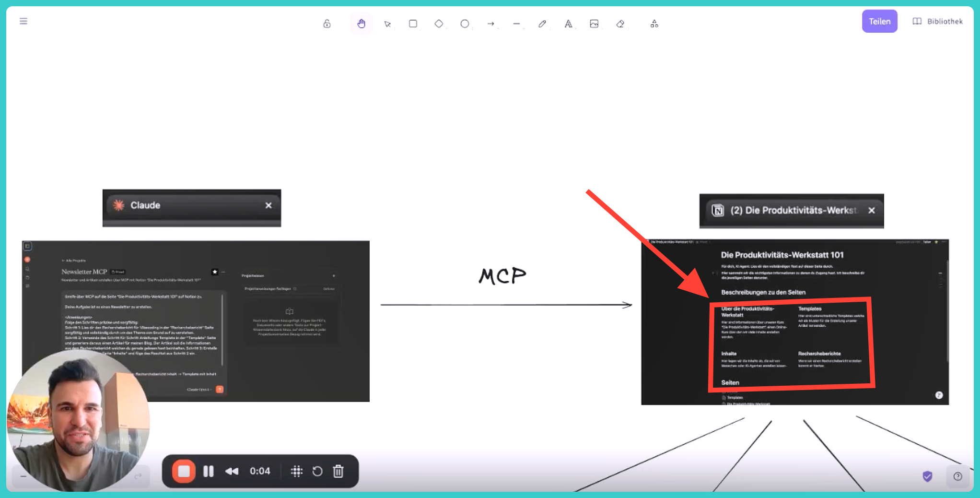Select the handwritten MCP text
The height and width of the screenshot is (498, 980).
coord(502,276)
